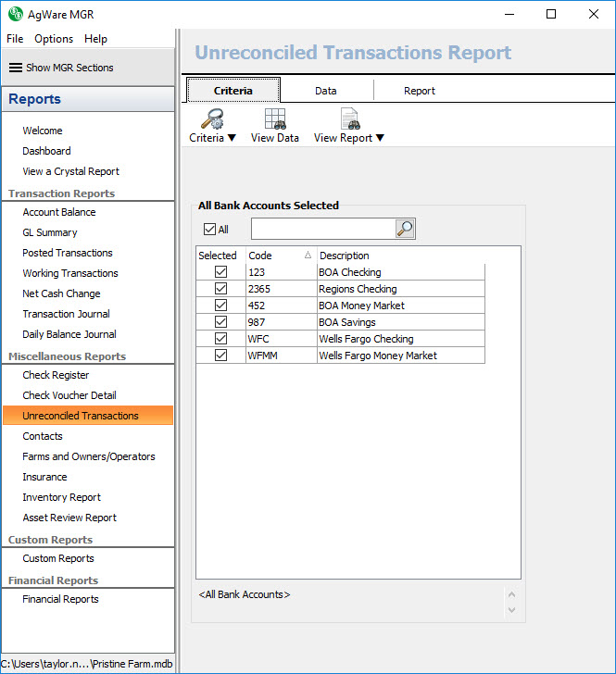The image size is (616, 674).
Task: Expand the Criteria dropdown arrow
Action: (232, 138)
